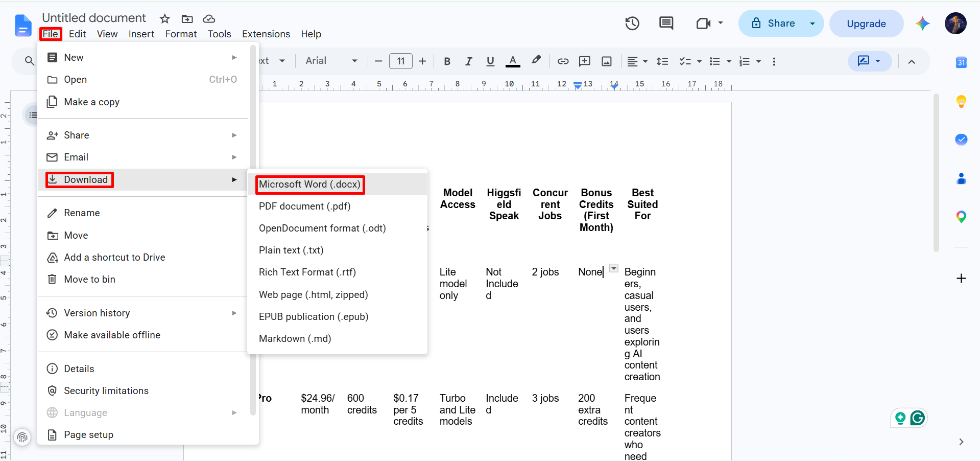This screenshot has height=461, width=980.
Task: Open the Arial font dropdown
Action: [331, 61]
